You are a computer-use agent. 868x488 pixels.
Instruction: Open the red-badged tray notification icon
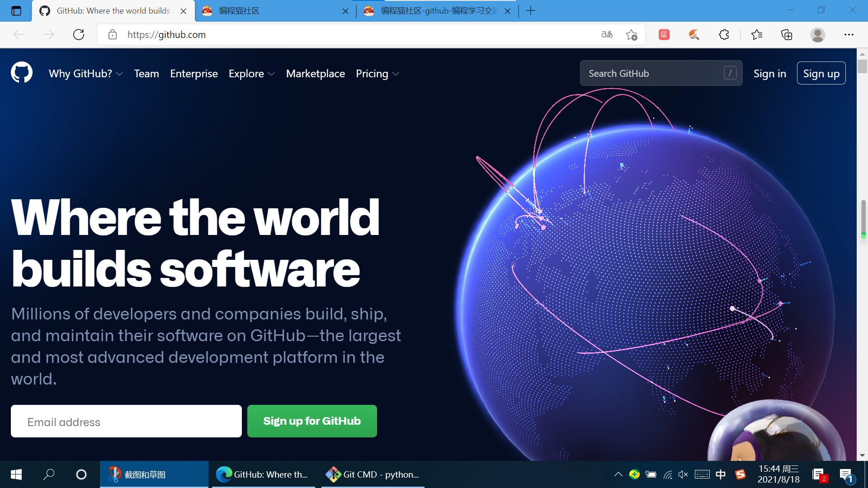pos(819,475)
